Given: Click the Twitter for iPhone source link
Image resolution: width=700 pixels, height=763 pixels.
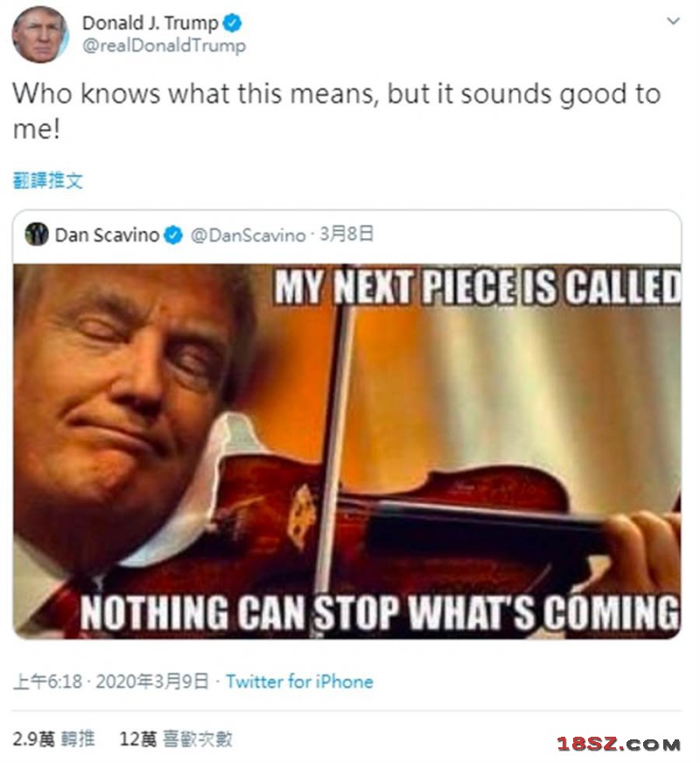Looking at the screenshot, I should (299, 682).
